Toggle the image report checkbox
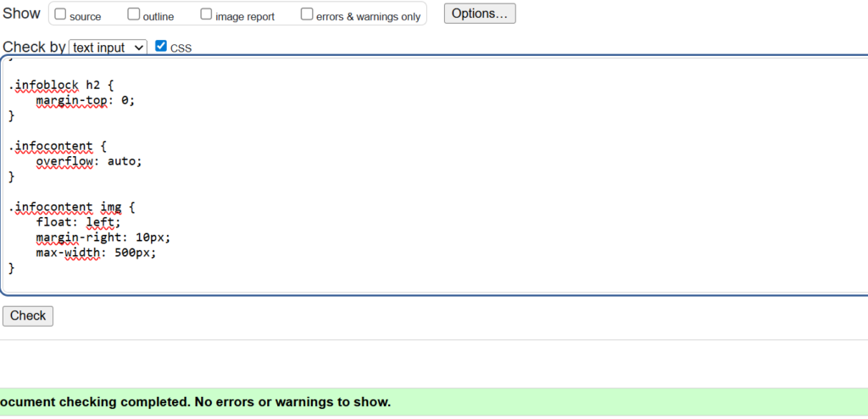The width and height of the screenshot is (868, 419). tap(206, 14)
